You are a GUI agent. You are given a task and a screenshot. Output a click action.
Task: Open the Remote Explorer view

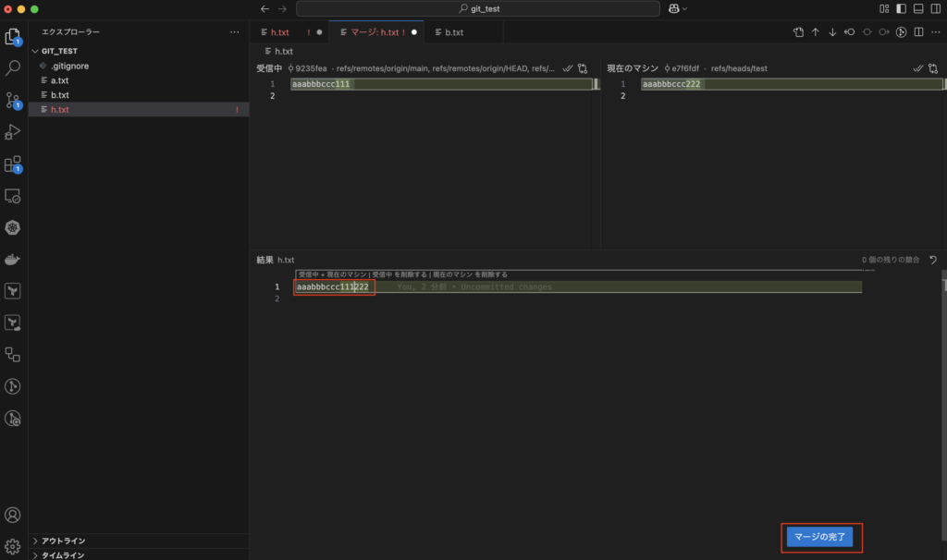click(13, 196)
